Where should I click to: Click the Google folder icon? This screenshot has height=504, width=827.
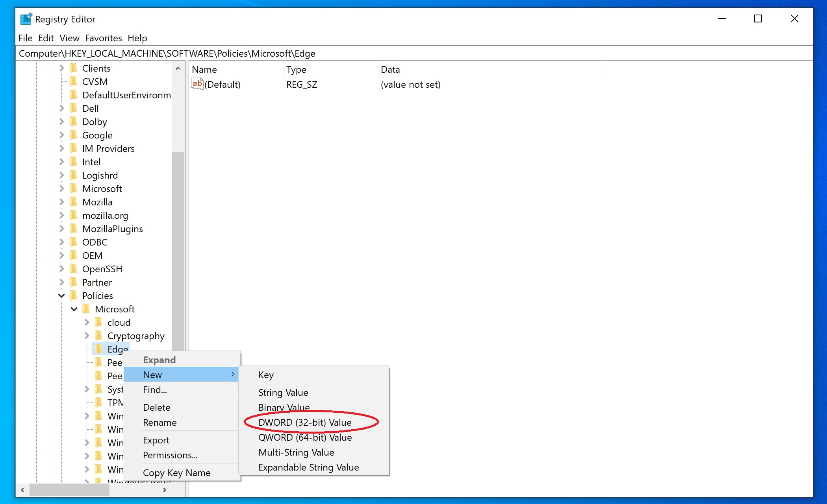(73, 135)
